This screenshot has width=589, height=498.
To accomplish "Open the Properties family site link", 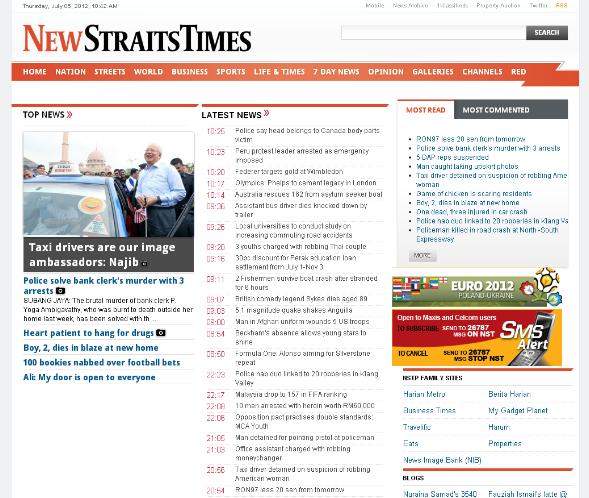I will tap(504, 444).
